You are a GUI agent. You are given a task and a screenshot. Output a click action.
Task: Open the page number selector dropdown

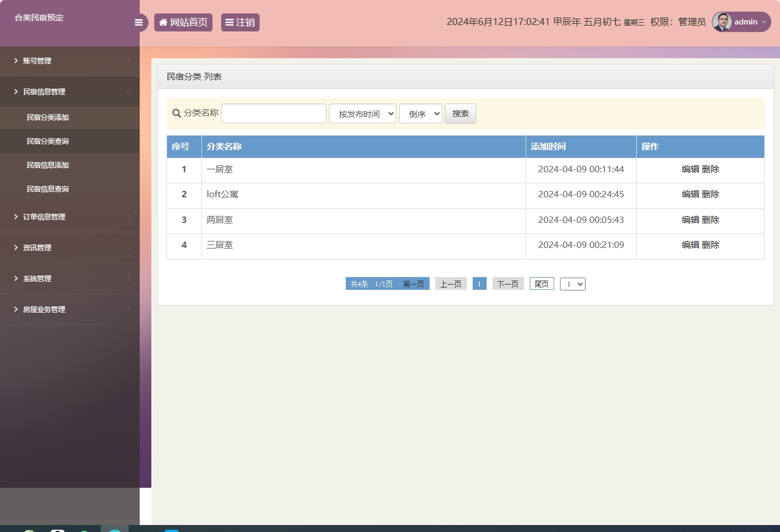[572, 283]
